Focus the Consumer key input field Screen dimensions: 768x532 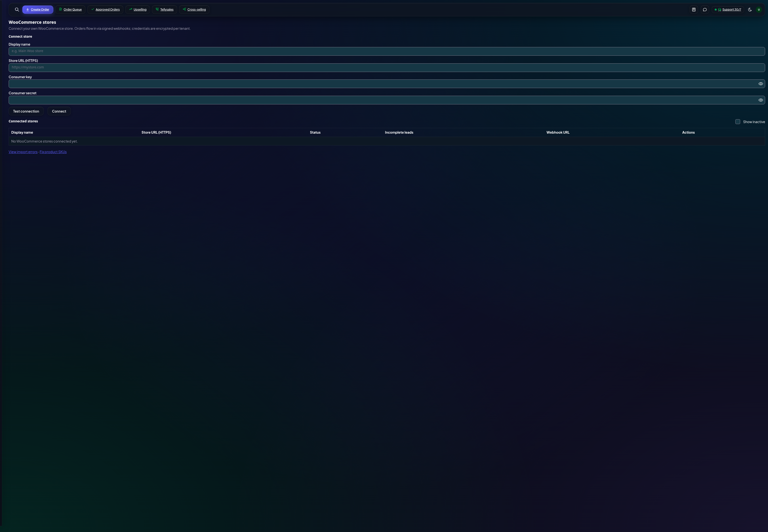pyautogui.click(x=387, y=84)
